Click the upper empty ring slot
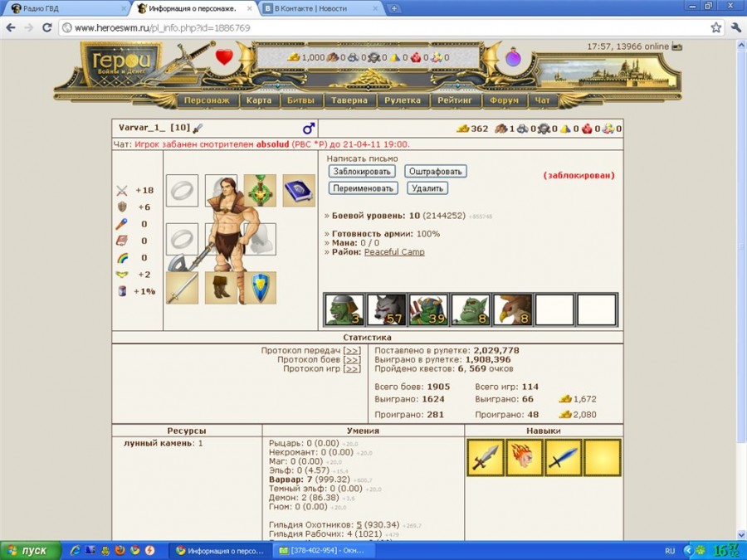Viewport: 747px width, 560px height. pyautogui.click(x=182, y=191)
